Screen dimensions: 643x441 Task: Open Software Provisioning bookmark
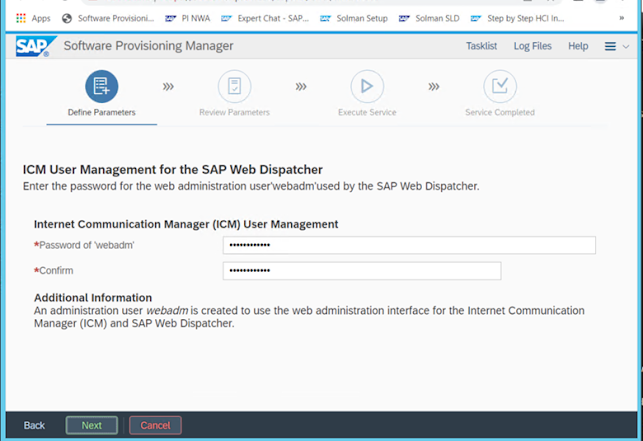coord(108,18)
